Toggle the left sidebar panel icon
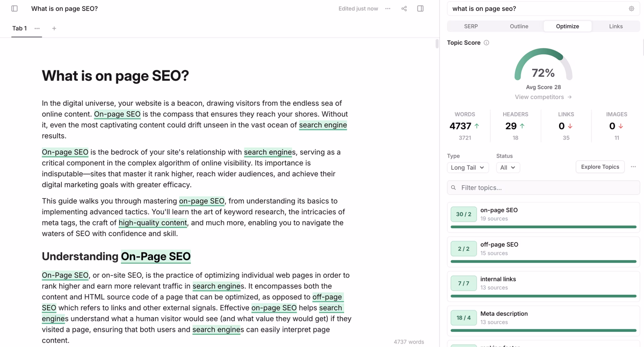The width and height of the screenshot is (644, 347). [14, 8]
